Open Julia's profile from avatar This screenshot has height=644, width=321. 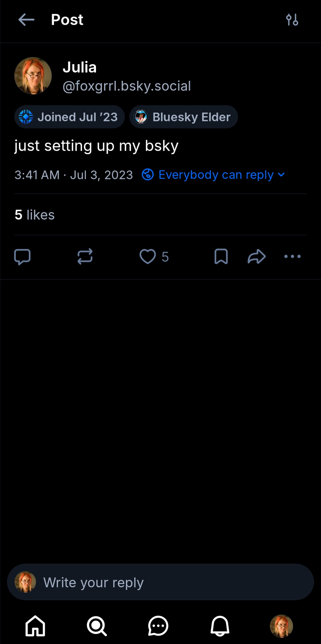(x=33, y=76)
